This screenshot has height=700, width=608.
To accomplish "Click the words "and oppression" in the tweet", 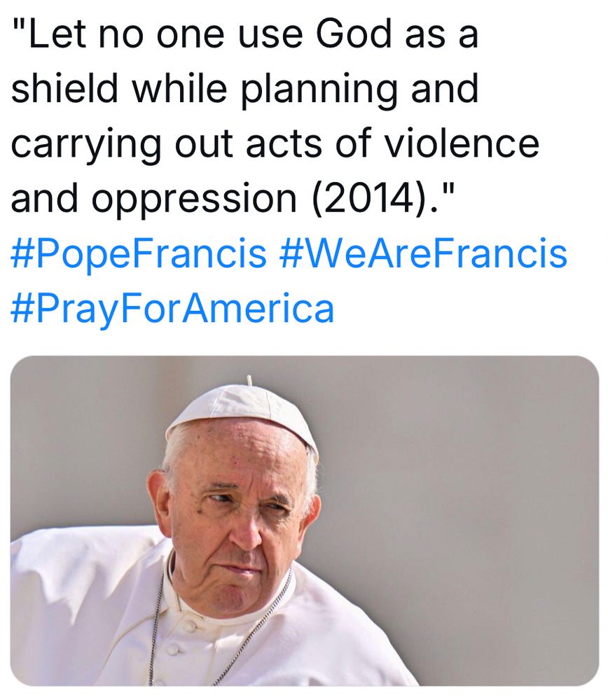I will click(x=153, y=199).
